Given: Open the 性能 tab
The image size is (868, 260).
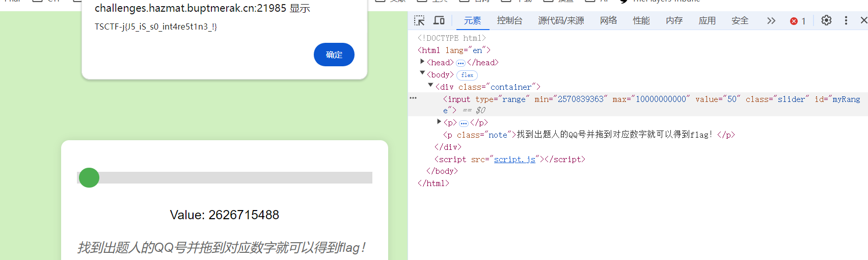Looking at the screenshot, I should coord(641,20).
